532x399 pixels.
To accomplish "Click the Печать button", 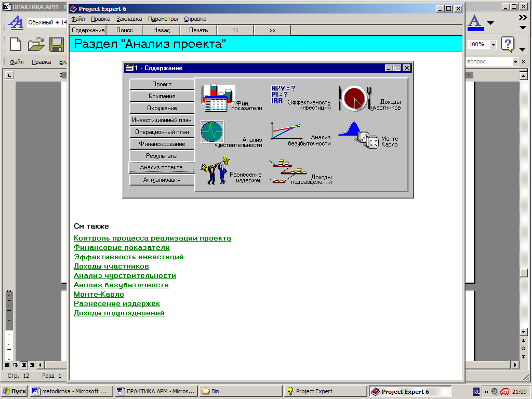I will click(198, 30).
